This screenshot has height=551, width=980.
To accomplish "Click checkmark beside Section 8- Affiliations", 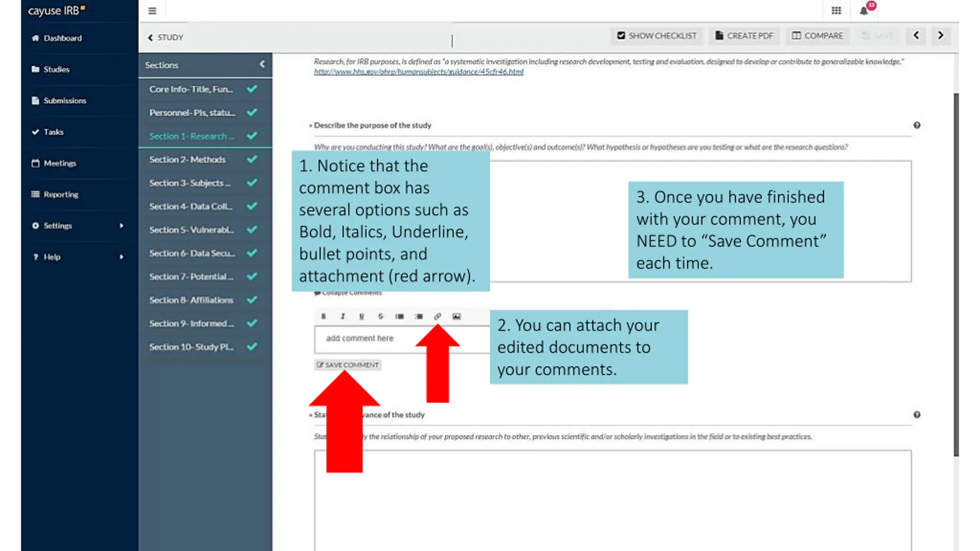I will tap(252, 299).
